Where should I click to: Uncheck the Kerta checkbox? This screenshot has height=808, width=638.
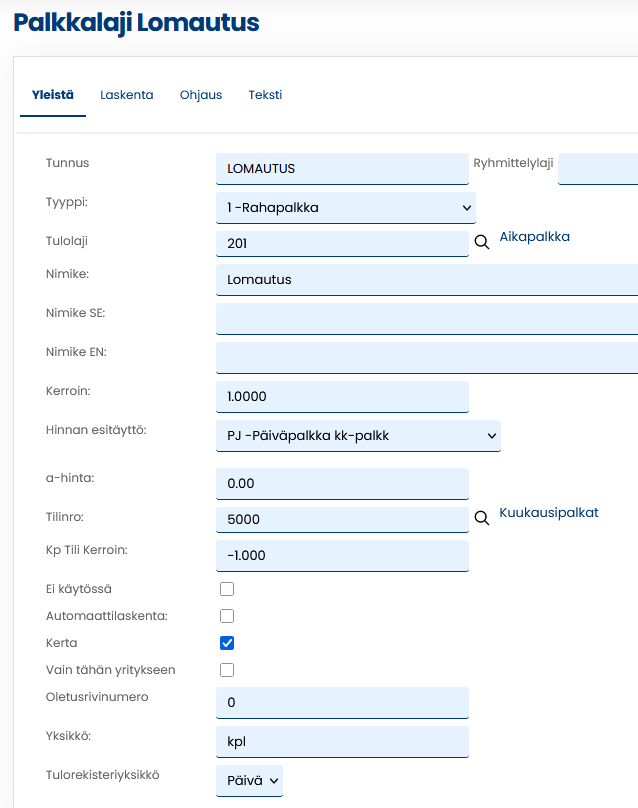227,643
